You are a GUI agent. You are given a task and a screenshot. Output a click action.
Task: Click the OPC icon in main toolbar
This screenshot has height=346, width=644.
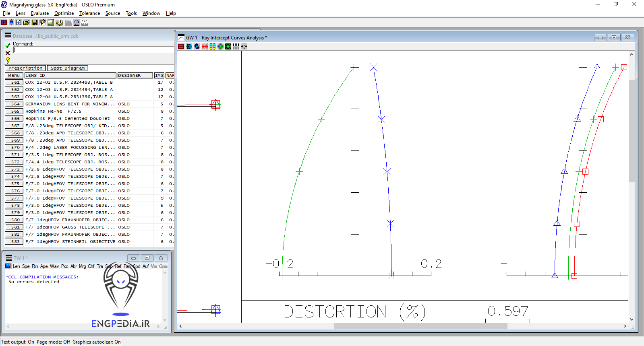pos(85,23)
